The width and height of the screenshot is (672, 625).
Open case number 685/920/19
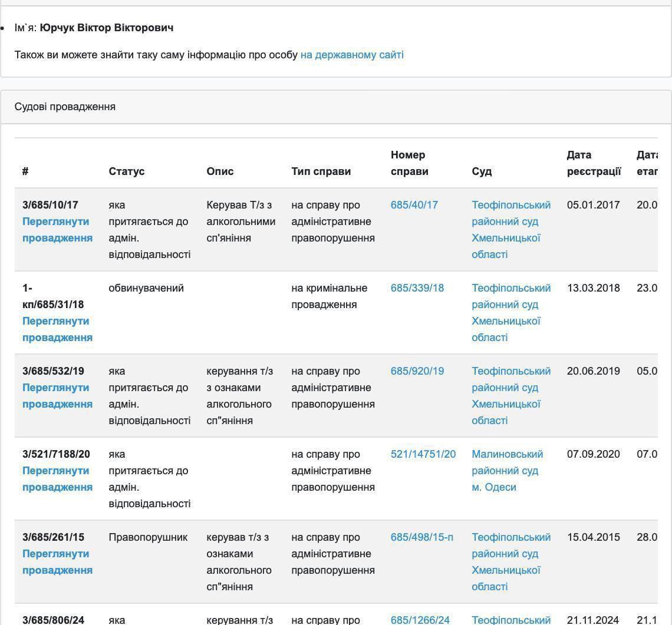pos(417,371)
